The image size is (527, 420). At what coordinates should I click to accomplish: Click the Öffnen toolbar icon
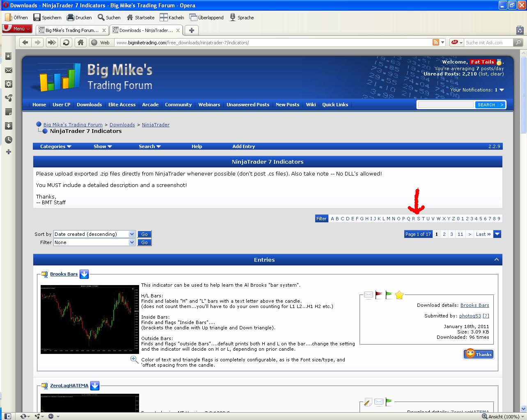coord(8,17)
